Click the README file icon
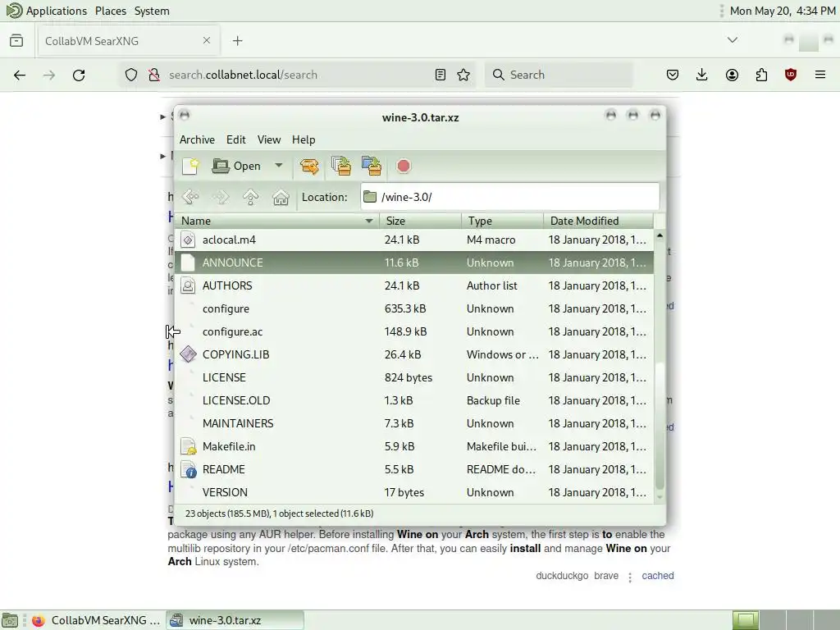Image resolution: width=840 pixels, height=630 pixels. tap(188, 469)
